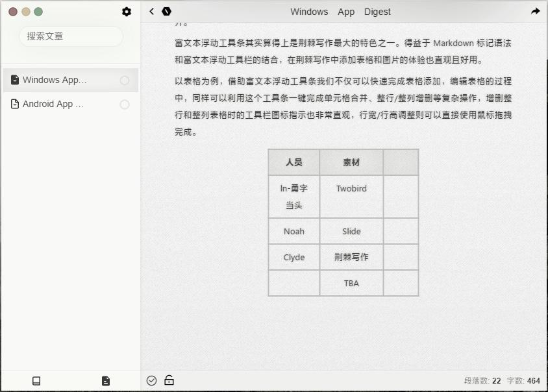548x392 pixels.
Task: Collapse the article view with the back chevron
Action: click(151, 11)
